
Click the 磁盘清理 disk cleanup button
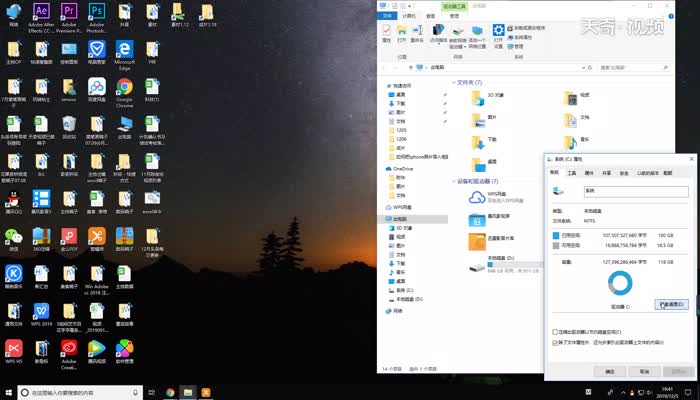pos(671,304)
